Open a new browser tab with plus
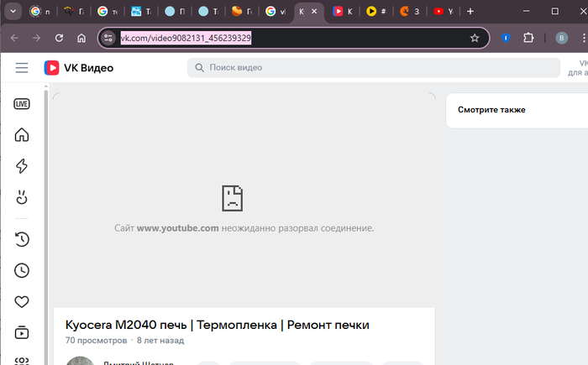Viewport: 588px width, 365px height. pos(470,11)
